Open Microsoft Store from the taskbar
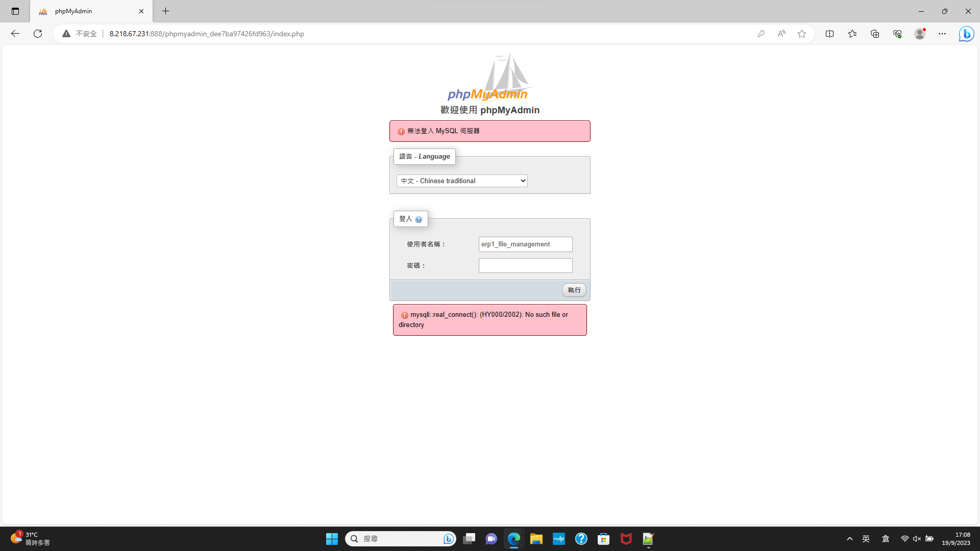The width and height of the screenshot is (980, 551). tap(603, 539)
